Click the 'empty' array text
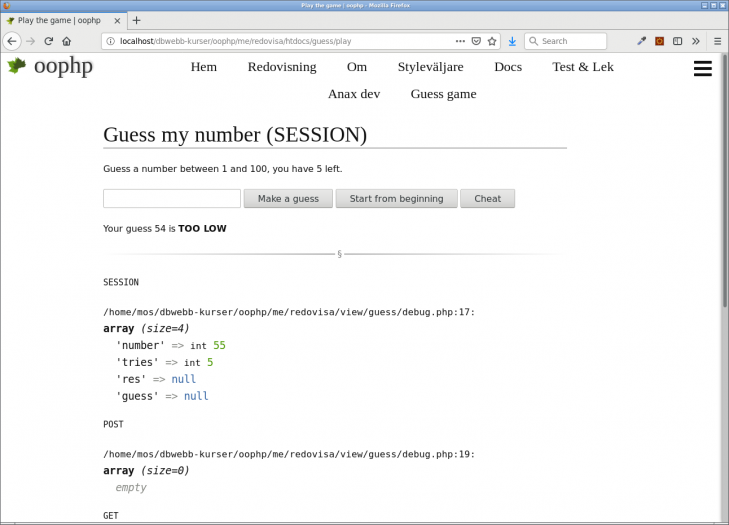This screenshot has width=729, height=525. click(131, 487)
